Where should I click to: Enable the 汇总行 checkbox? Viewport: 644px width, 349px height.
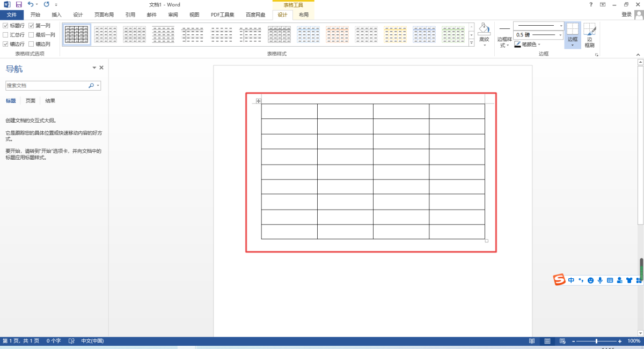[x=5, y=35]
